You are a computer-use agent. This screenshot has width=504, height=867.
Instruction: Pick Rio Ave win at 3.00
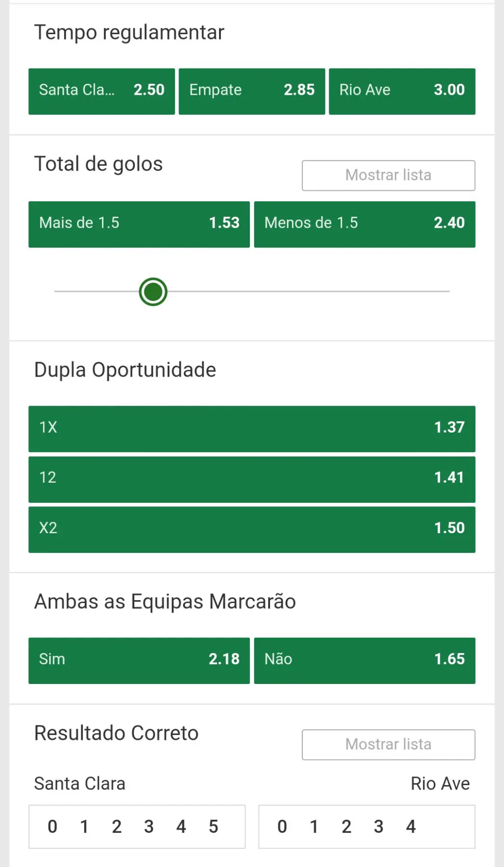tap(402, 92)
